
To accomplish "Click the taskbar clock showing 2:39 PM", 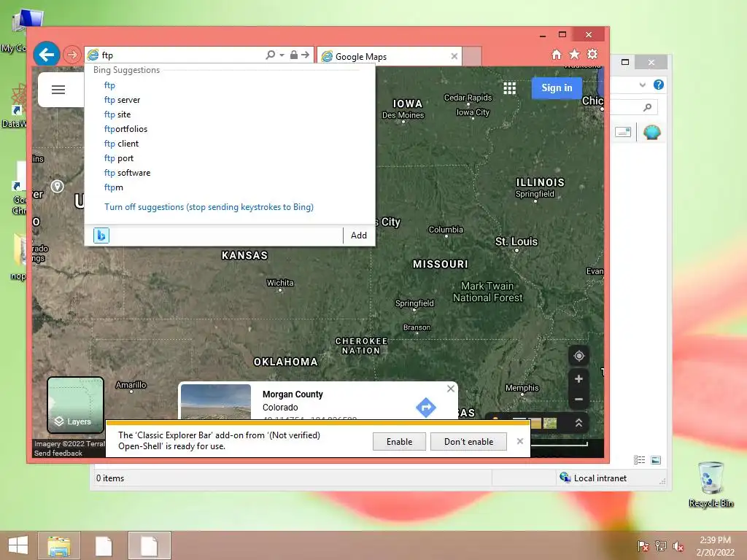I will (715, 546).
